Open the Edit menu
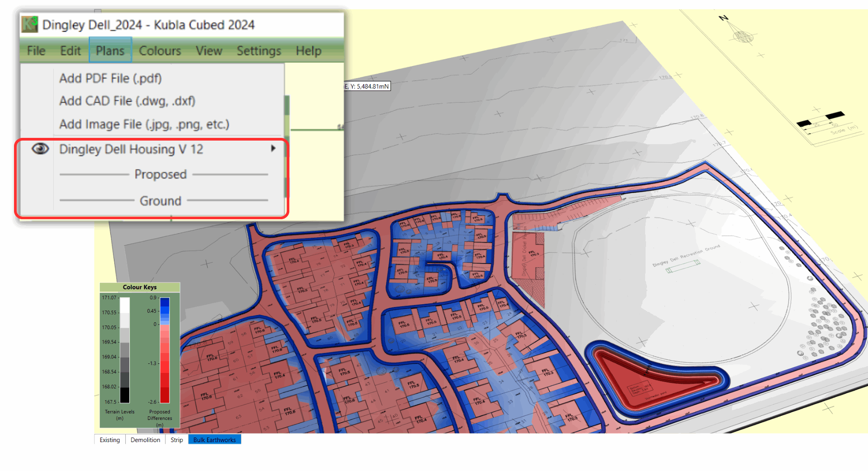 tap(71, 51)
